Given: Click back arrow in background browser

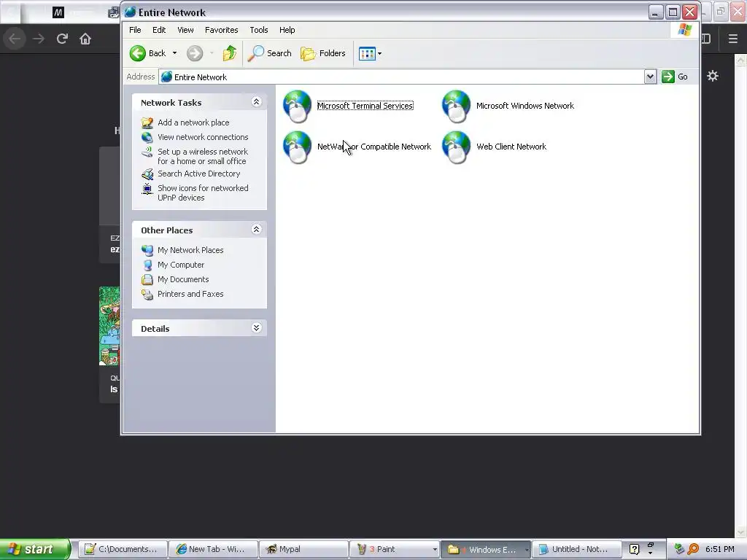Looking at the screenshot, I should 15,39.
